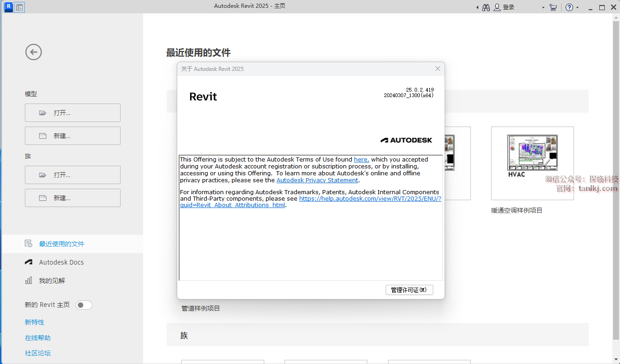Image resolution: width=620 pixels, height=364 pixels.
Task: Select 我的见解 in the sidebar
Action: tap(52, 281)
